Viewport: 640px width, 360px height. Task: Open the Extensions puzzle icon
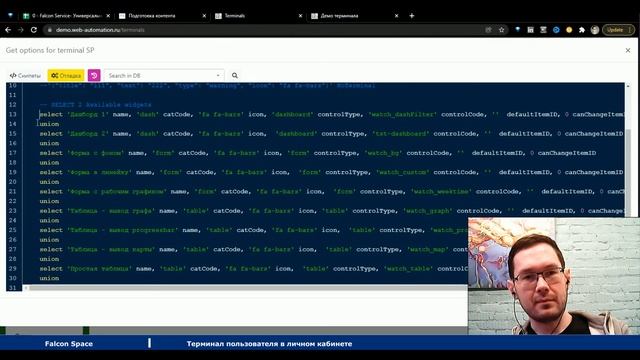tap(582, 30)
